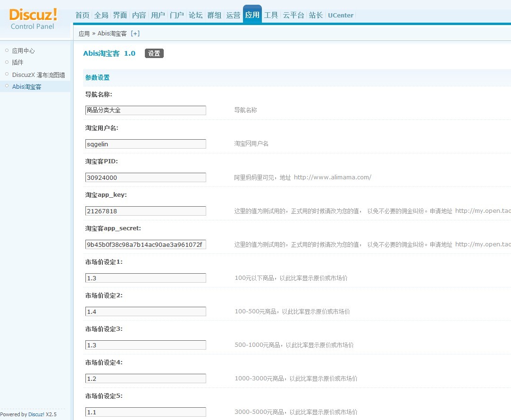Click the [+] add shortcut link
Viewport: 511px width, 420px height.
pyautogui.click(x=135, y=34)
